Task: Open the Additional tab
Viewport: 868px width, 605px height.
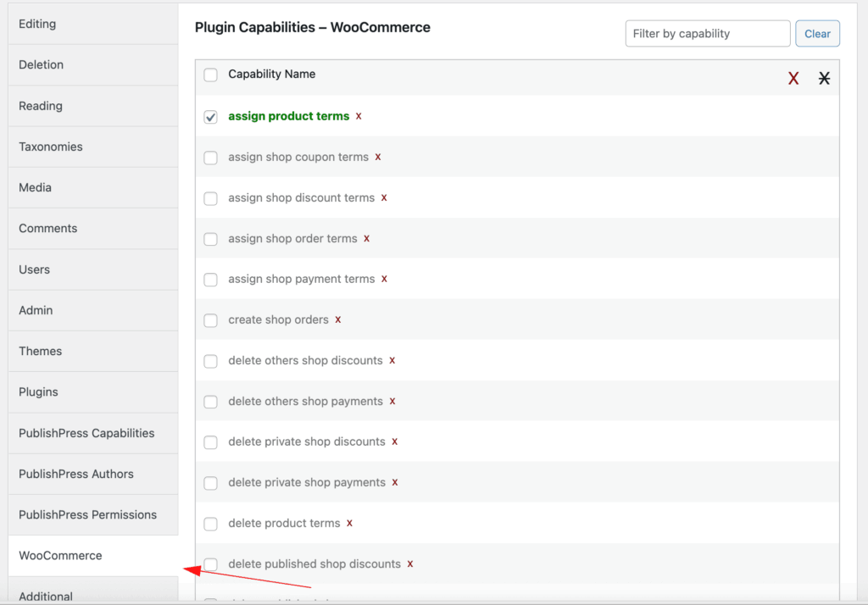Action: (x=93, y=590)
